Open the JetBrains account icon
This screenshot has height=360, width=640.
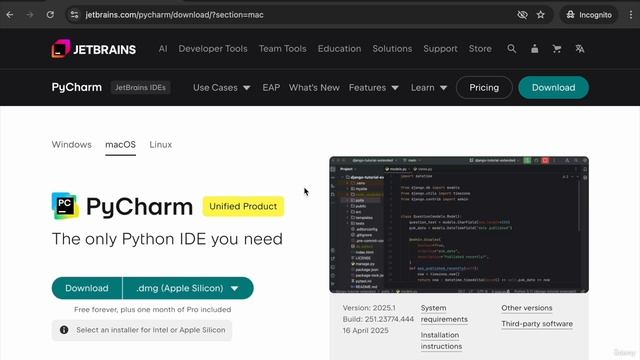click(534, 49)
